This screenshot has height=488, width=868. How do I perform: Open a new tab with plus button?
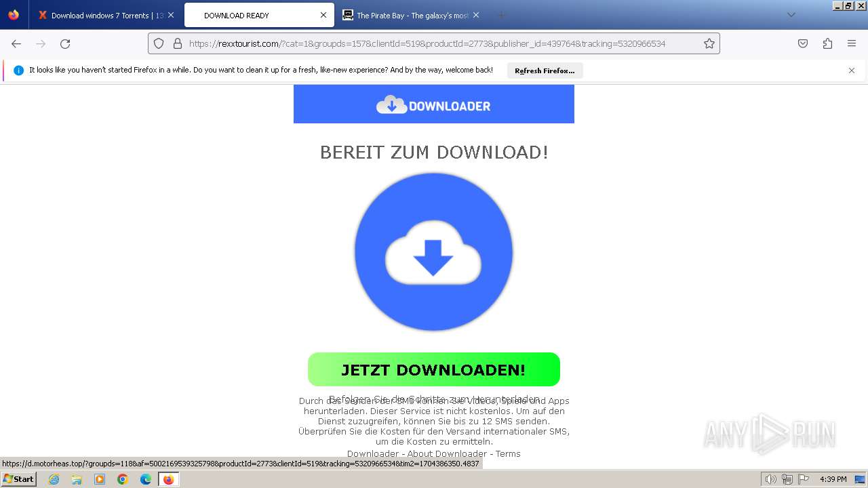(x=501, y=15)
